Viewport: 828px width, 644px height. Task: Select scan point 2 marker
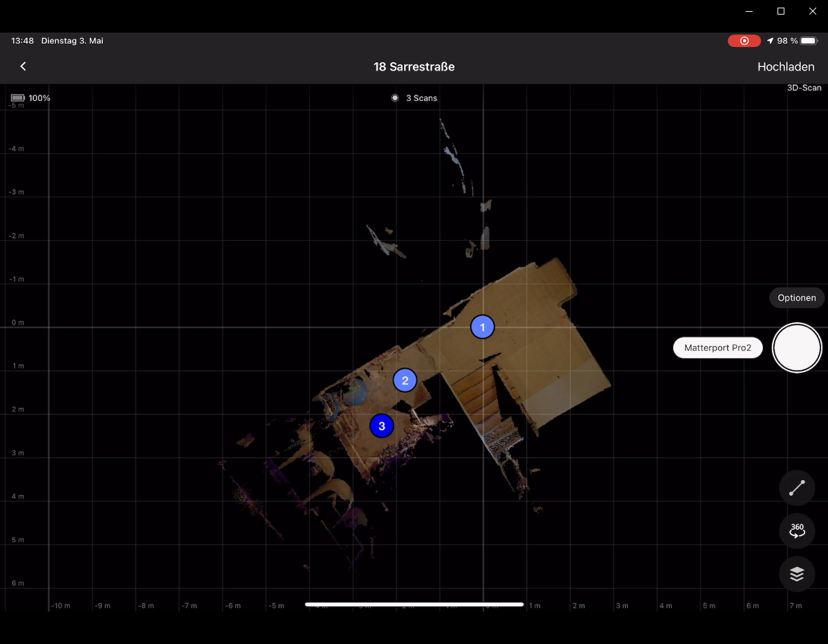tap(405, 380)
